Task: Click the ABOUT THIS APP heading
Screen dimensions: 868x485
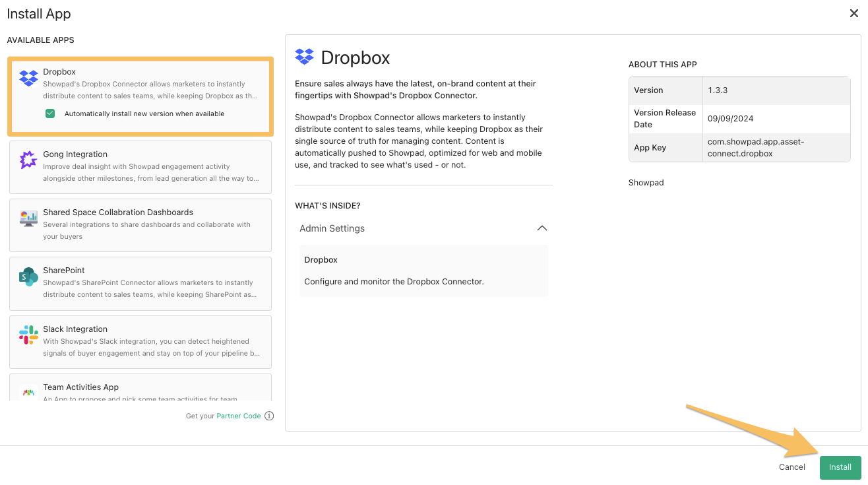Action: pos(663,65)
